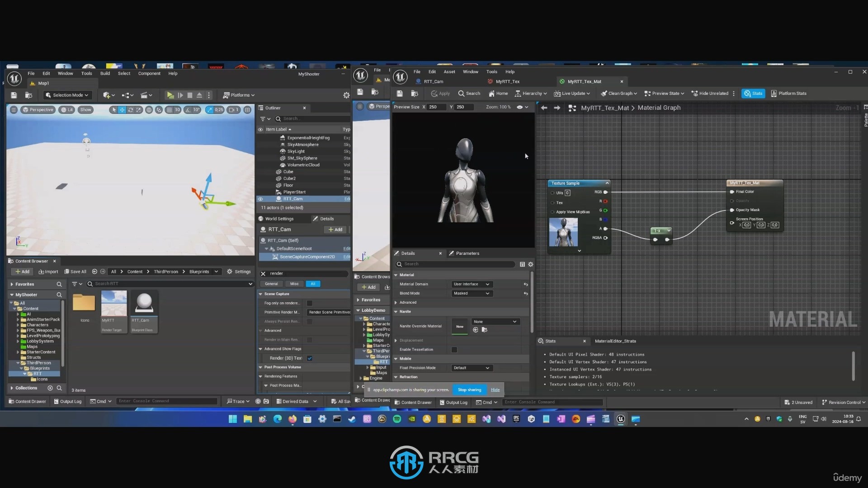Open Selection Mode dropdown
868x488 pixels.
click(x=68, y=95)
